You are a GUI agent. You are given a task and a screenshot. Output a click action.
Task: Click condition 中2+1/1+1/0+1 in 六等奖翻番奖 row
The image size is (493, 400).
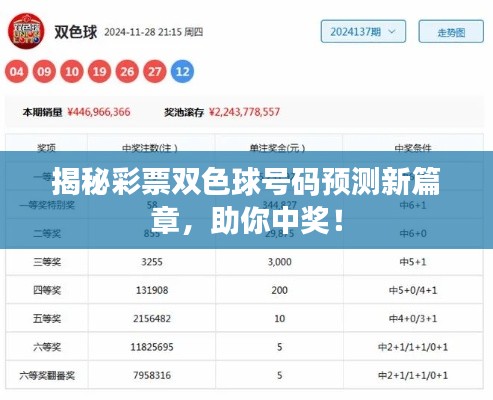[413, 376]
